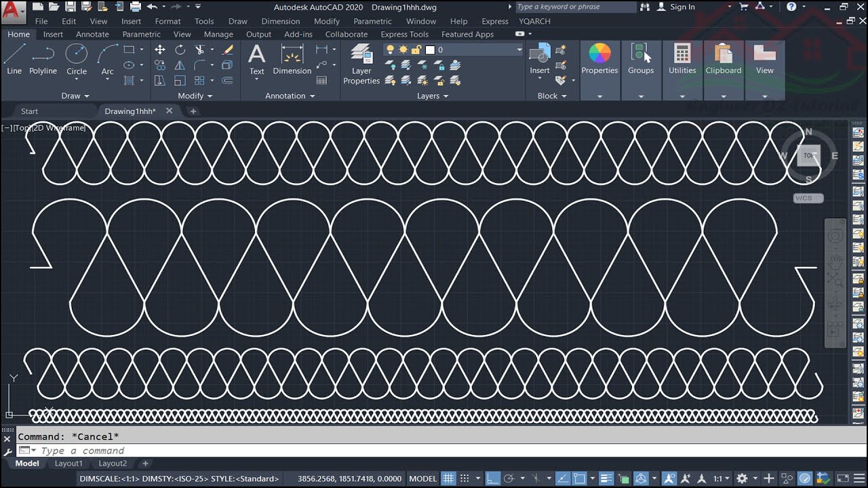Select the Polyline tool
This screenshot has height=488, width=868.
[43, 59]
